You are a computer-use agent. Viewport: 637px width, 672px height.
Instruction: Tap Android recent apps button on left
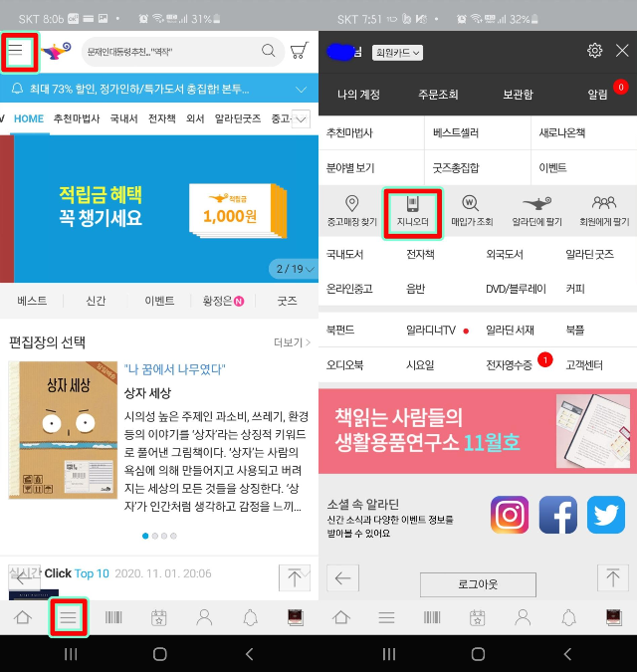(71, 654)
